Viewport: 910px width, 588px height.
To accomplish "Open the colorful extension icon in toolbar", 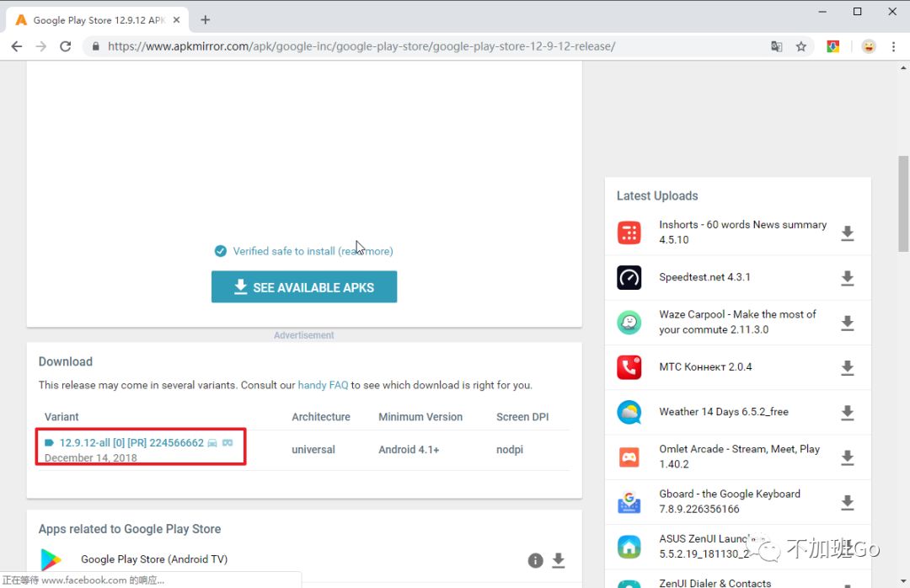I will coord(833,46).
